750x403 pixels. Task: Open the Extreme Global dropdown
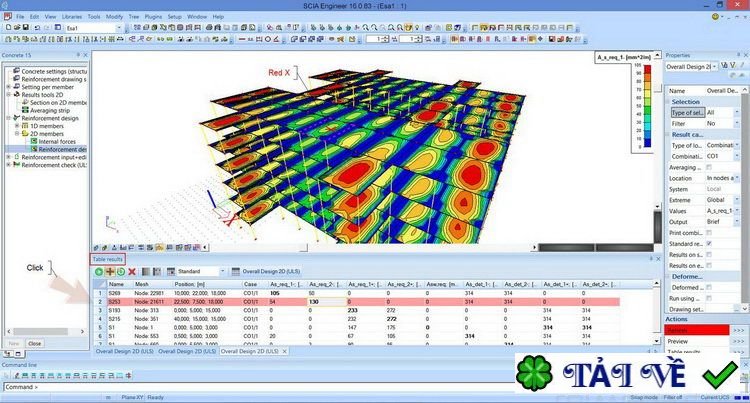click(x=737, y=200)
